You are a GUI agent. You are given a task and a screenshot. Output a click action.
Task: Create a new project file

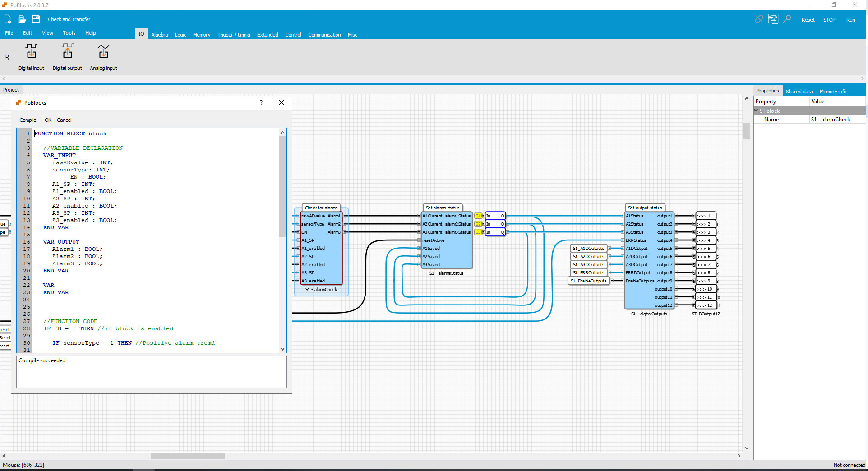point(8,19)
